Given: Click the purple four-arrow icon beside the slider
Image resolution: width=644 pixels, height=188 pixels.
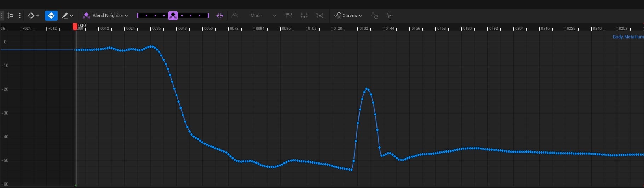Looking at the screenshot, I should point(220,16).
